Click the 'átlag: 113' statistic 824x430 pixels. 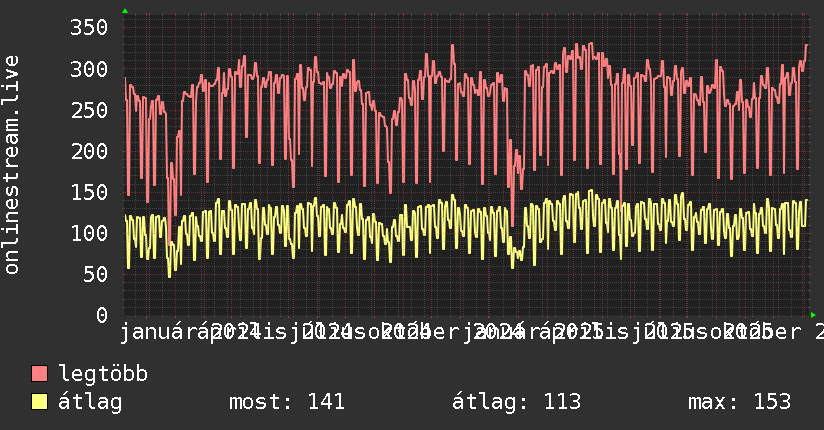(517, 402)
